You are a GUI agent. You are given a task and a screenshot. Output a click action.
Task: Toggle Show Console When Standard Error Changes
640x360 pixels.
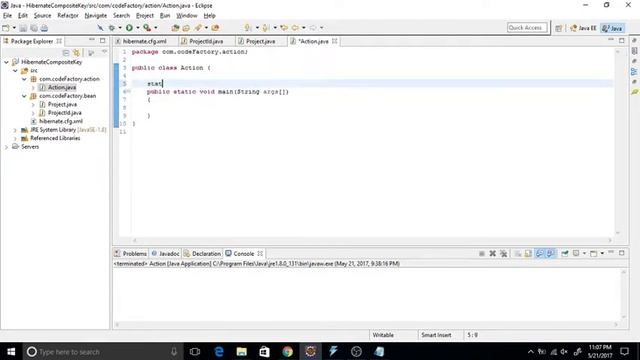(550, 253)
